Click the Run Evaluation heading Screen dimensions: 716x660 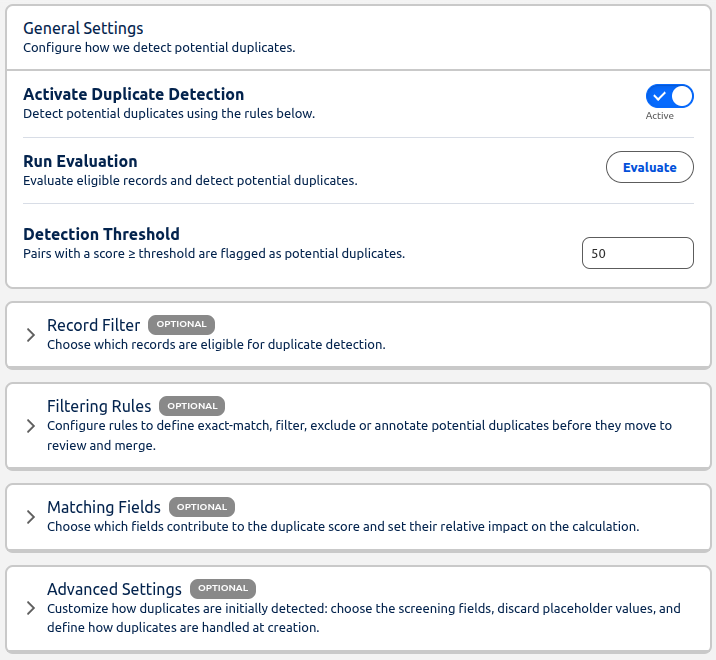[80, 161]
